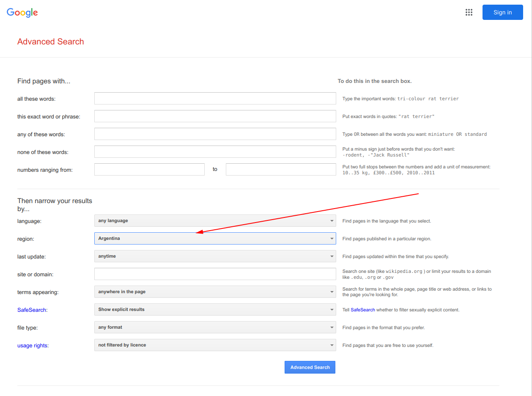
Task: Open the SafeSearch label link
Action: [32, 310]
